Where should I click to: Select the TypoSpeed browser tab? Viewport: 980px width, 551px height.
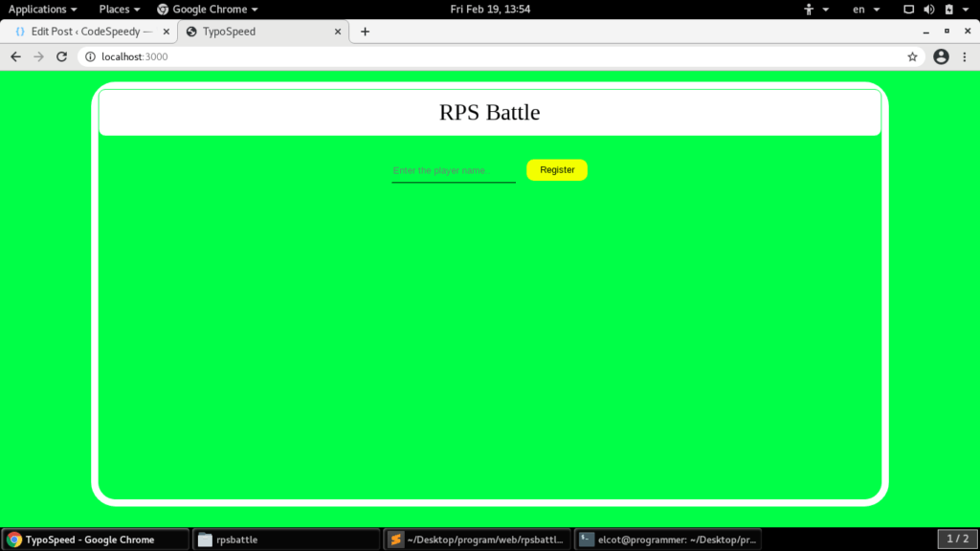coord(249,31)
